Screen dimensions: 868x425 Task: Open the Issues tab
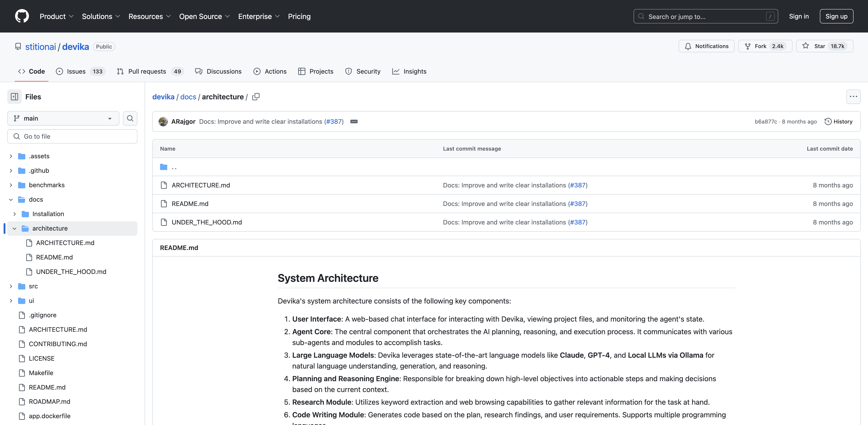pos(81,71)
